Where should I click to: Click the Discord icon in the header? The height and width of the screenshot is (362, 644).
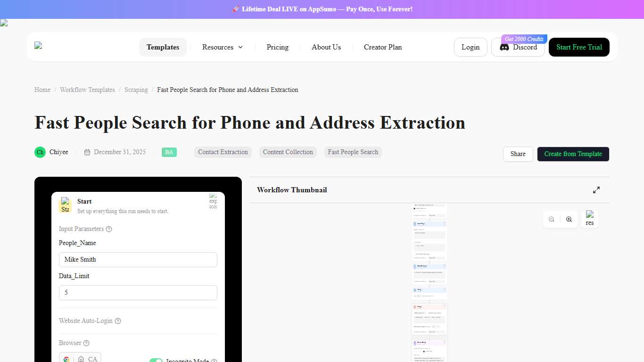click(504, 47)
